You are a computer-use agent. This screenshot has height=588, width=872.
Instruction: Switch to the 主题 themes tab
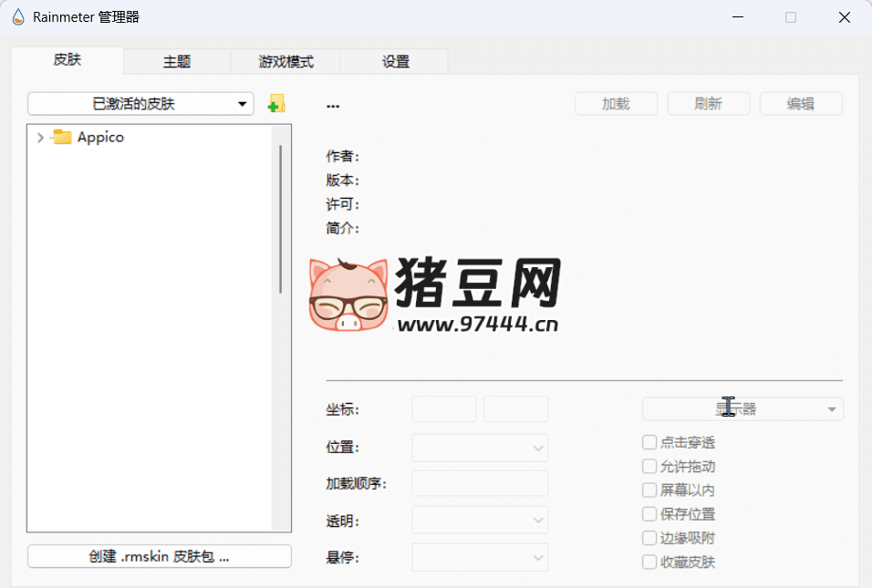177,60
